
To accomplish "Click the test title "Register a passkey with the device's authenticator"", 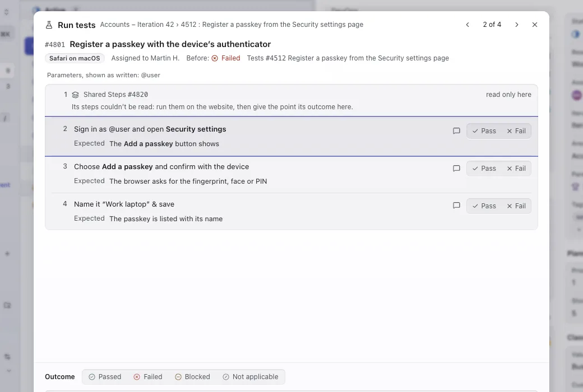I will 170,44.
